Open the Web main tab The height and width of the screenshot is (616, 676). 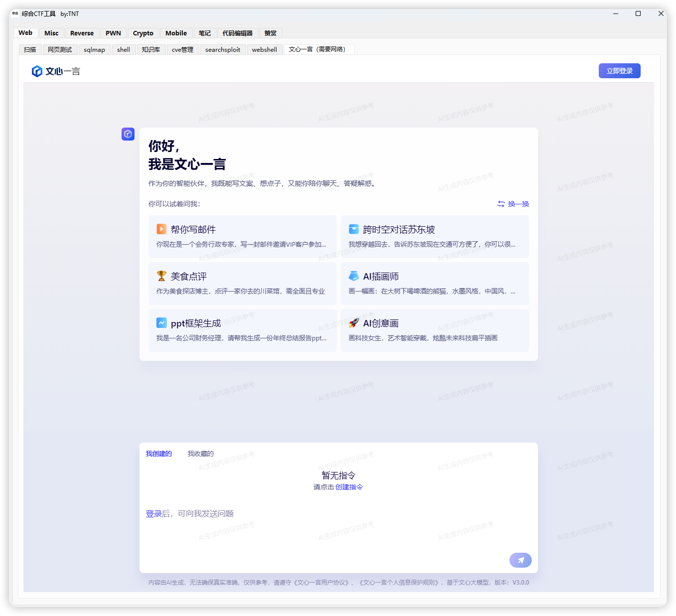coord(25,33)
